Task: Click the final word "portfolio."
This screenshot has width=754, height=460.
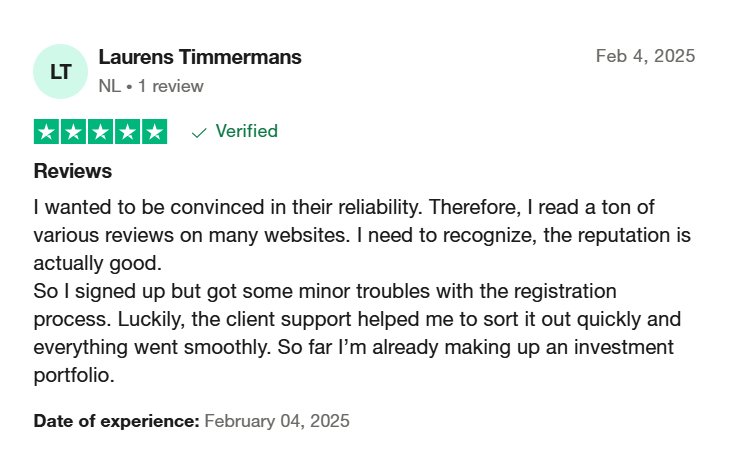Action: click(74, 375)
